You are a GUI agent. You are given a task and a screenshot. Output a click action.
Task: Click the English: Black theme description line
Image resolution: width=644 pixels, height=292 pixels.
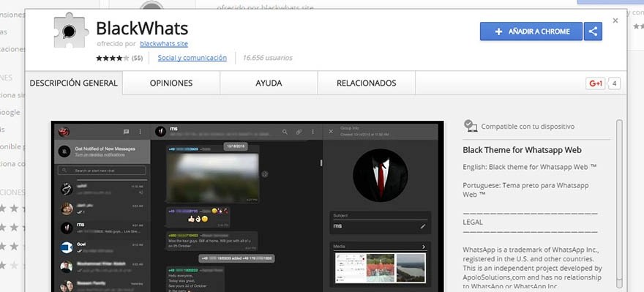point(529,167)
